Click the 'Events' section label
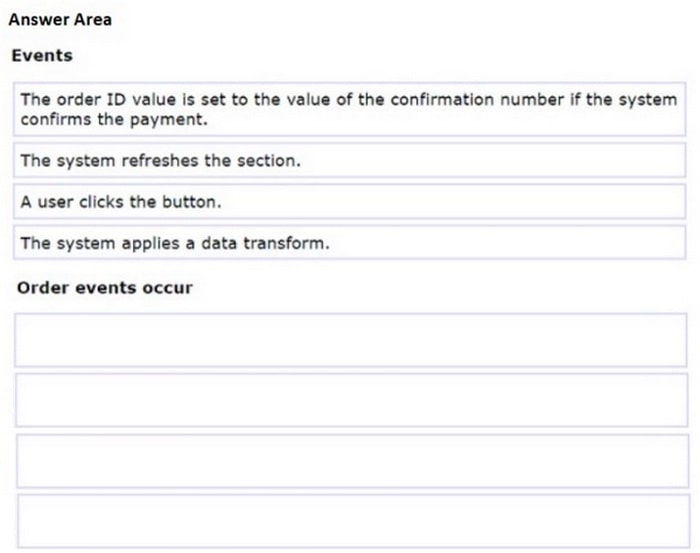 [x=42, y=55]
